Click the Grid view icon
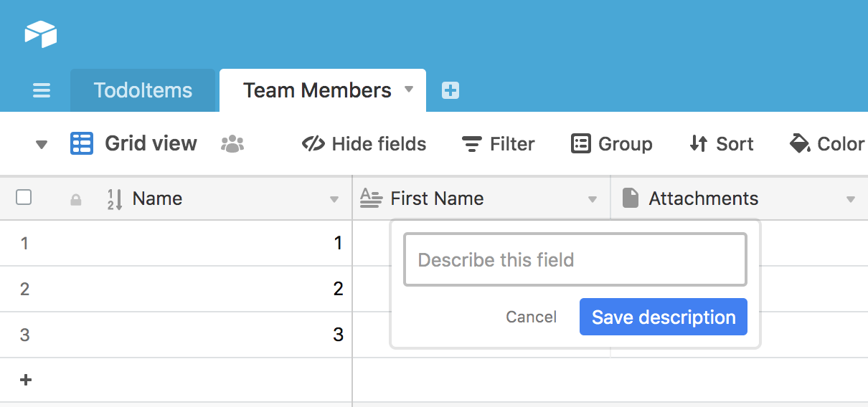The width and height of the screenshot is (868, 407). coord(82,144)
